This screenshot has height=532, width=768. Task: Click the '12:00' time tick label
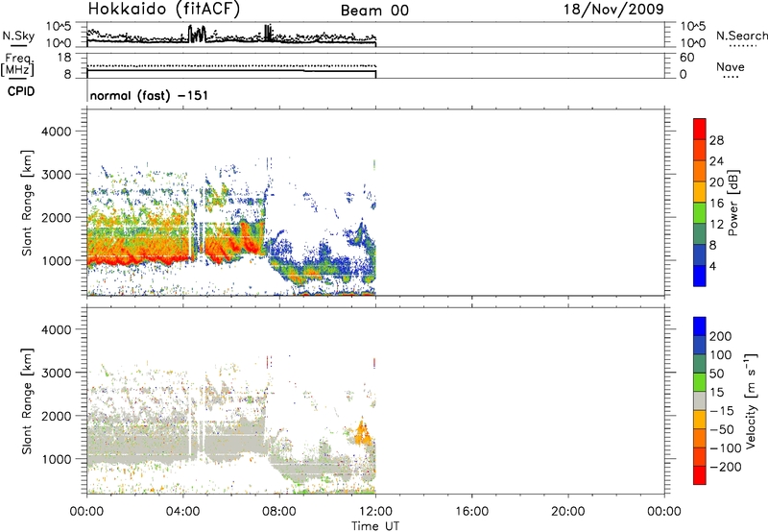(x=375, y=512)
